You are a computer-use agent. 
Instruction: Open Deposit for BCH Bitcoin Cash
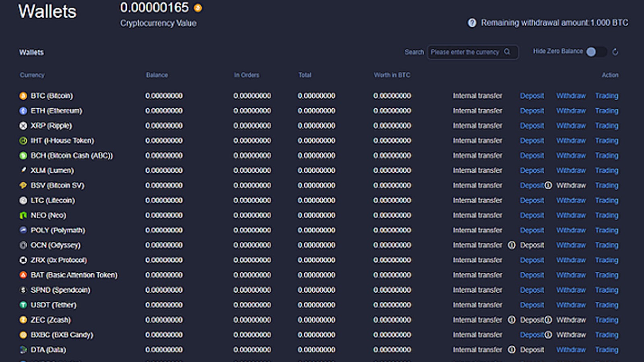point(532,155)
